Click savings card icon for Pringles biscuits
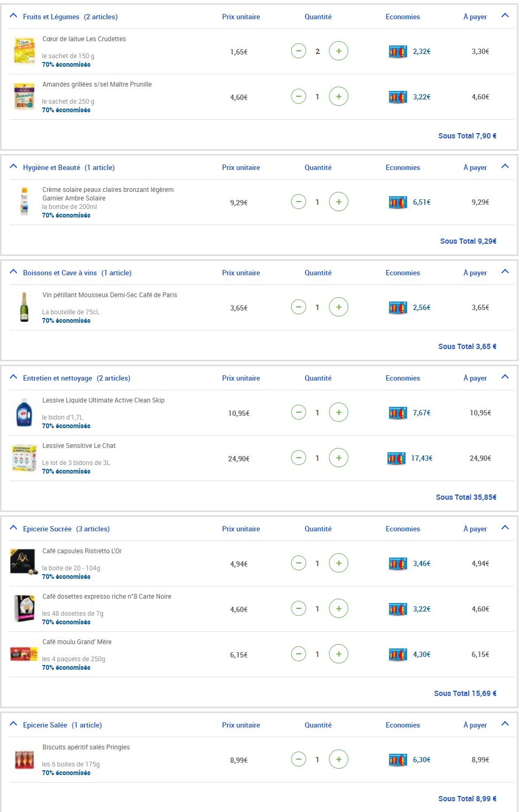 (x=398, y=760)
